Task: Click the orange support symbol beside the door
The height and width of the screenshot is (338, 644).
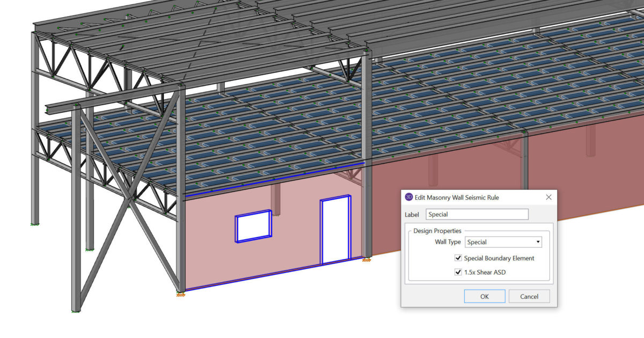Action: tap(367, 260)
